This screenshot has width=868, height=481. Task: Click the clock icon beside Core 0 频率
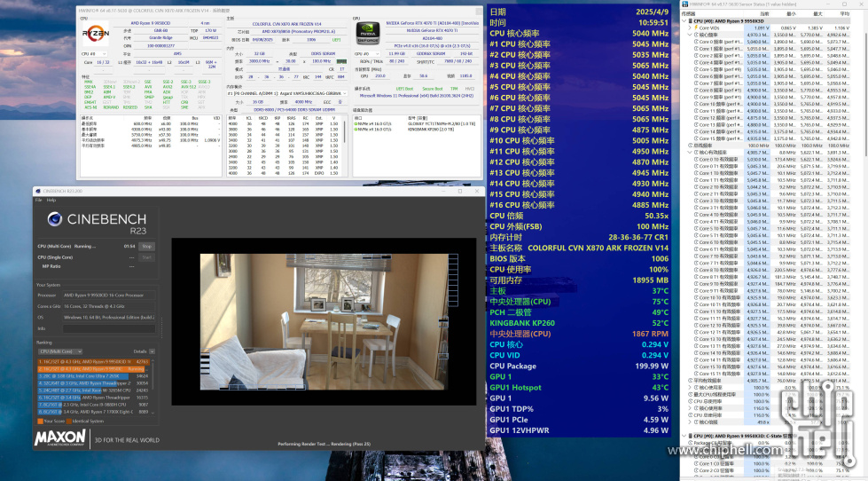coord(696,42)
